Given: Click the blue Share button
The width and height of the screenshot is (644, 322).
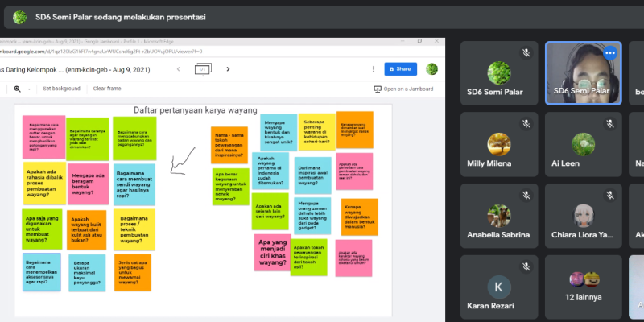Looking at the screenshot, I should [400, 69].
